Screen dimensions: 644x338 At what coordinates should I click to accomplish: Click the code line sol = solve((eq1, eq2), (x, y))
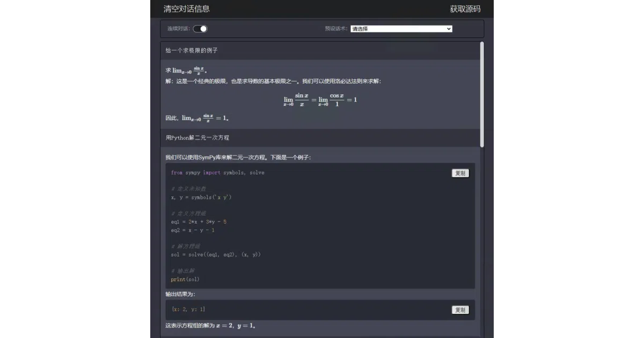tap(216, 254)
